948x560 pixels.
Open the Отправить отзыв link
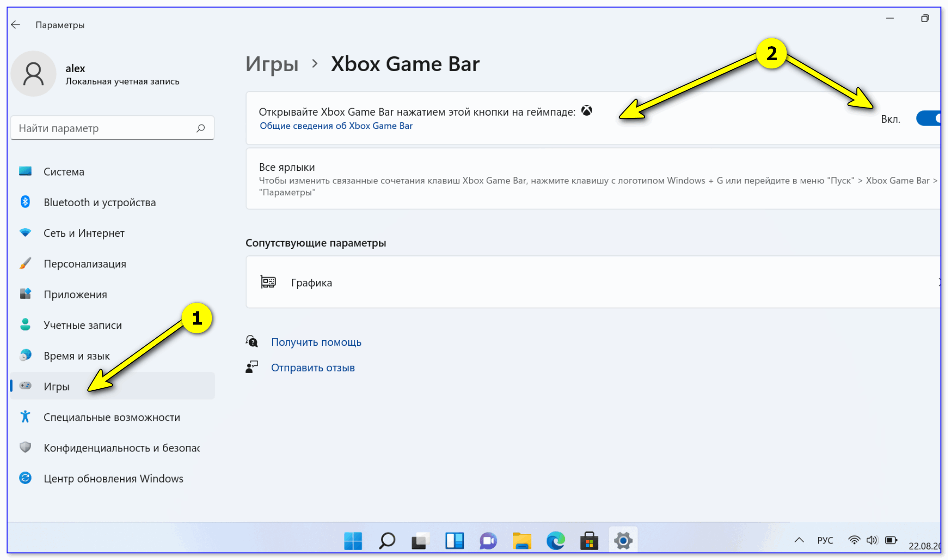tap(313, 368)
